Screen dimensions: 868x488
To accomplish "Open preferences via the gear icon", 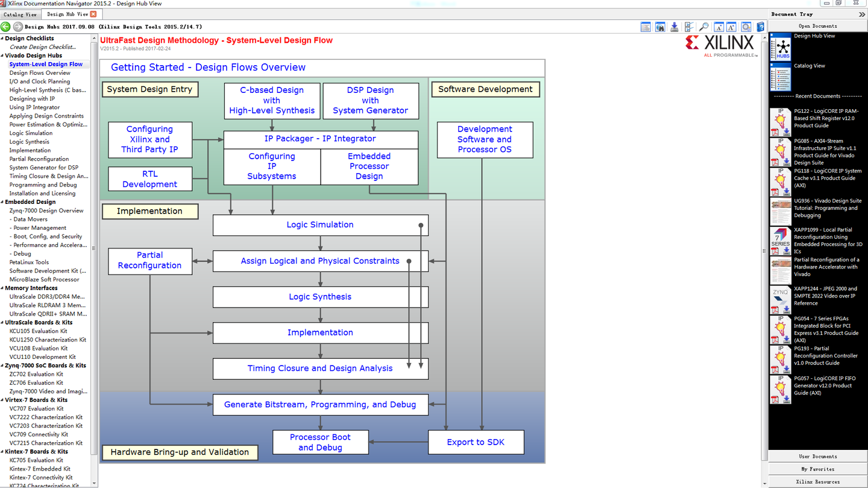I will pos(746,27).
